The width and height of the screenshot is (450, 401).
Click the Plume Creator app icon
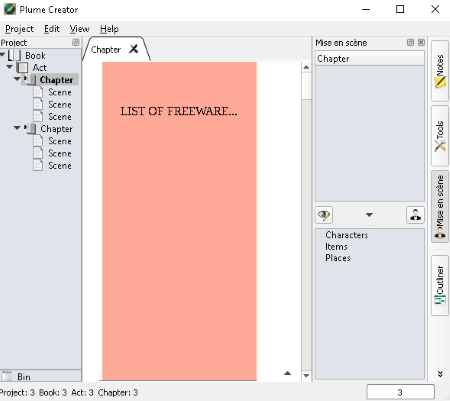[10, 9]
